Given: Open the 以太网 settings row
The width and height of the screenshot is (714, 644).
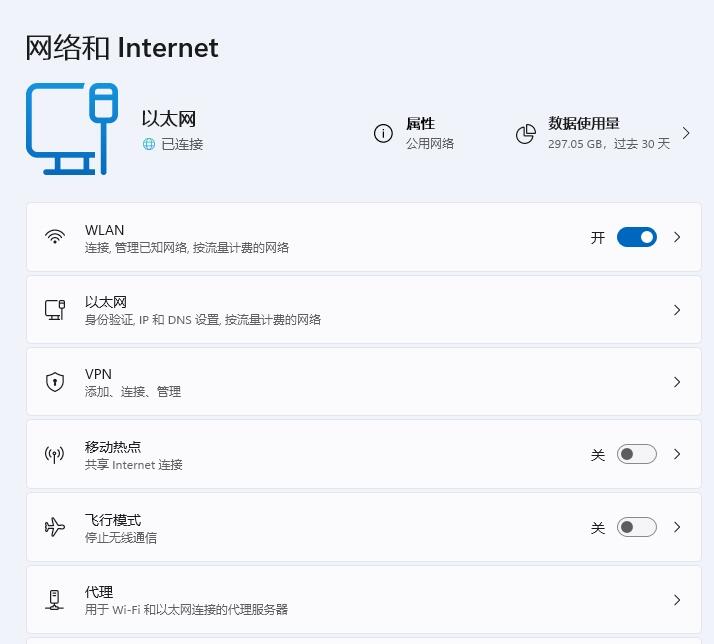Looking at the screenshot, I should pos(364,310).
